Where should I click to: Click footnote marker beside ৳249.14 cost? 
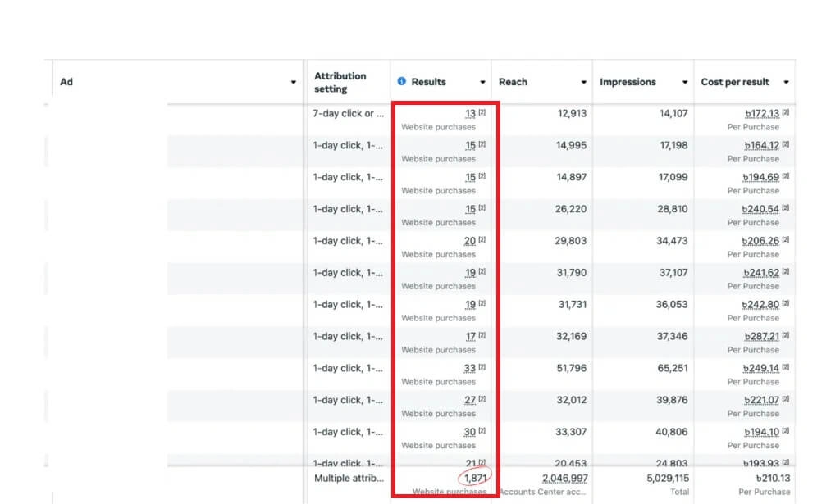pos(786,368)
